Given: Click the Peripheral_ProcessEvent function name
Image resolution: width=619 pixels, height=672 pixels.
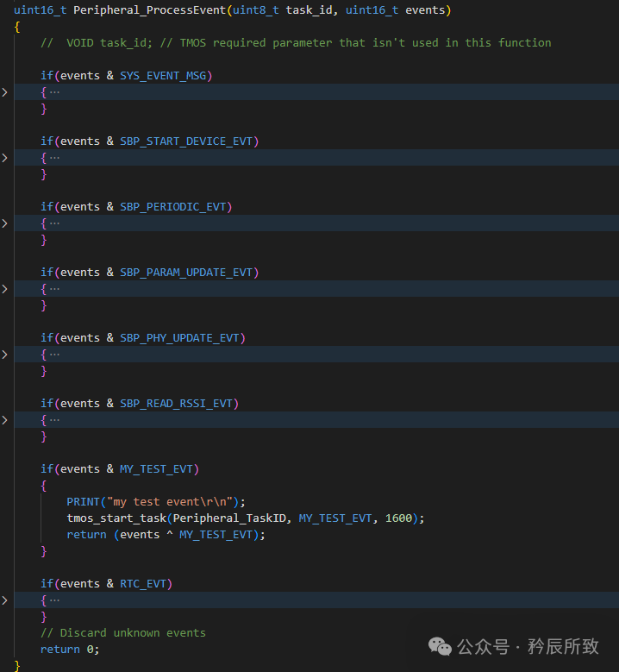Looking at the screenshot, I should (x=149, y=10).
